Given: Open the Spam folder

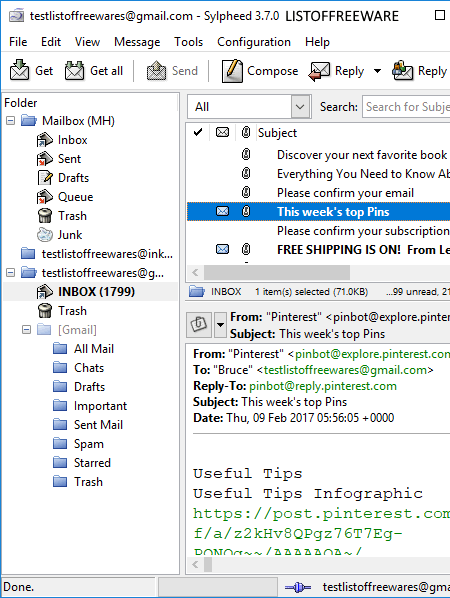Looking at the screenshot, I should tap(88, 444).
